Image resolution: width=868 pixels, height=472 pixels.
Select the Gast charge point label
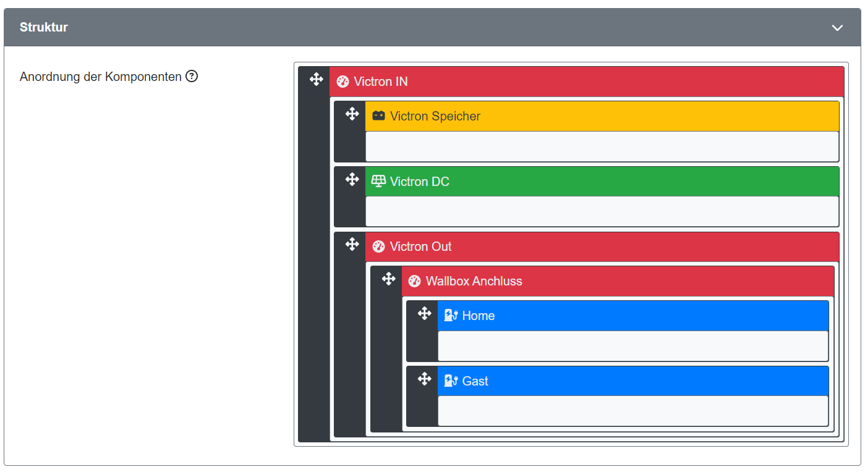pyautogui.click(x=475, y=381)
